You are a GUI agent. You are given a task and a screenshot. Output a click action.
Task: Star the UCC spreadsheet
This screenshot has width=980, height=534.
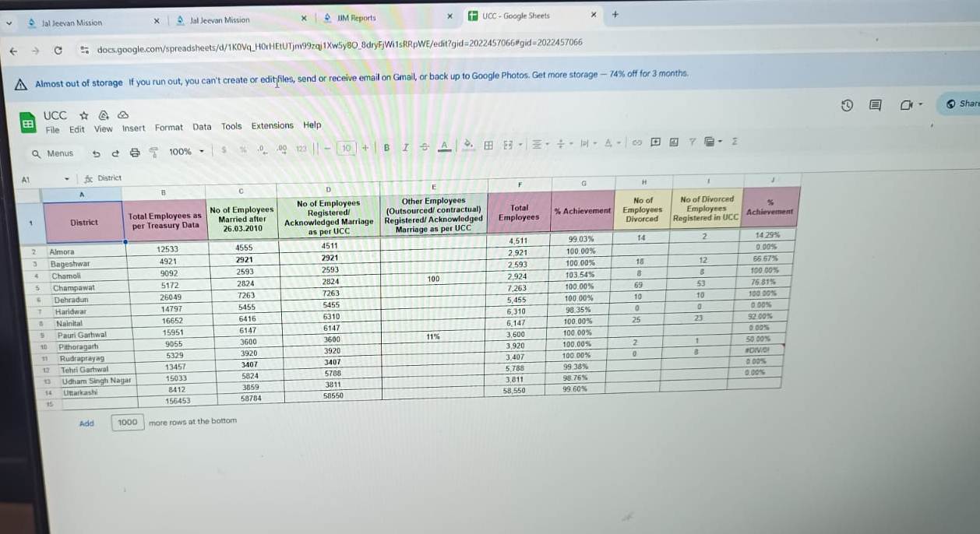pyautogui.click(x=84, y=115)
